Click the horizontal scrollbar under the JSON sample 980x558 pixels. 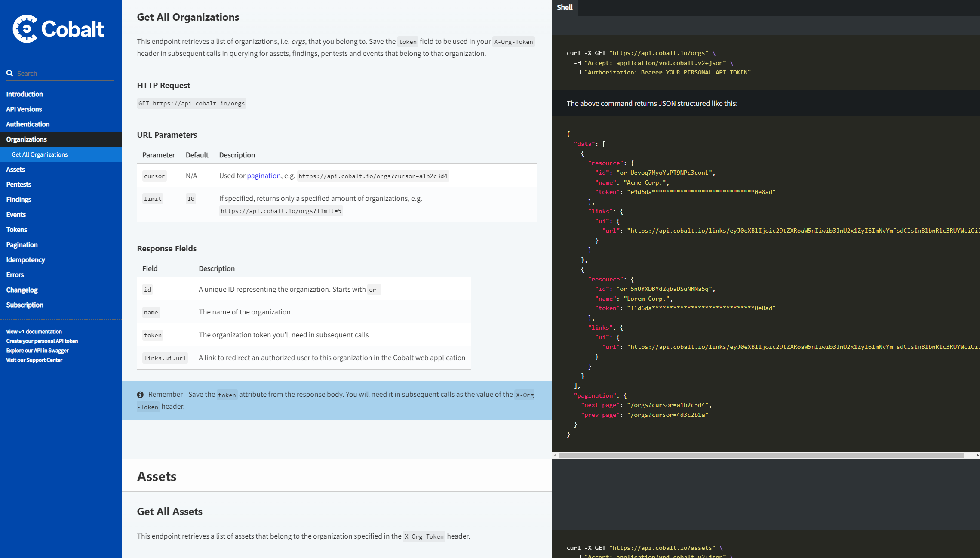pos(761,455)
